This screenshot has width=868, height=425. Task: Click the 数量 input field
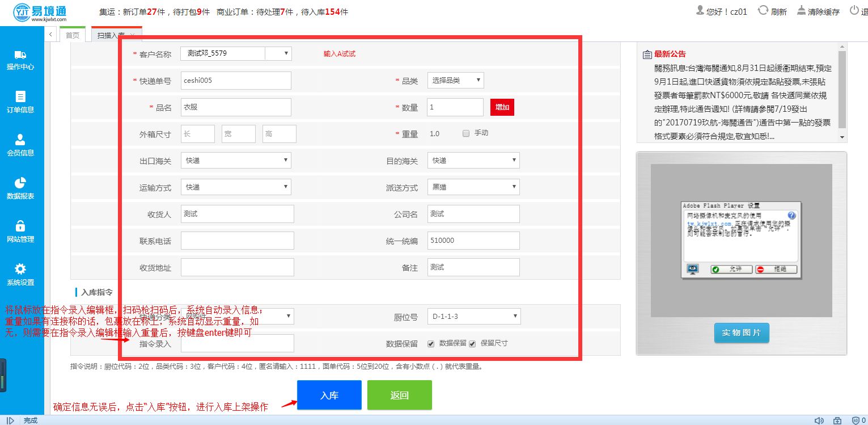click(455, 107)
